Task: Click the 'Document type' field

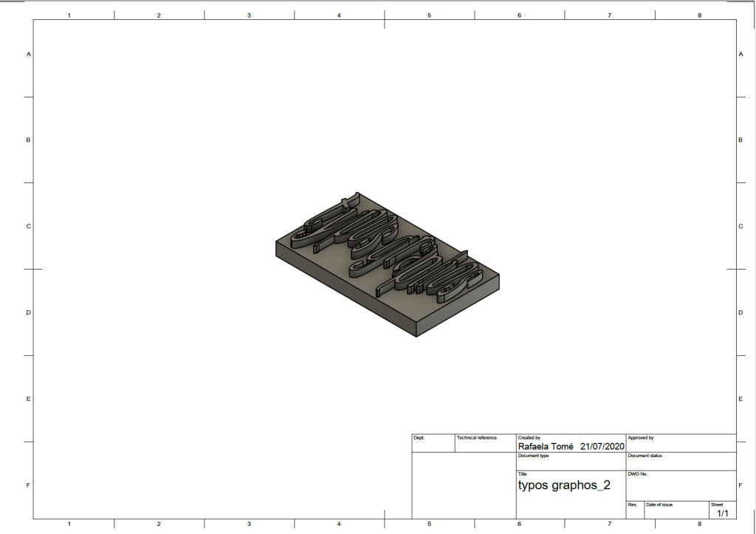Action: point(570,462)
